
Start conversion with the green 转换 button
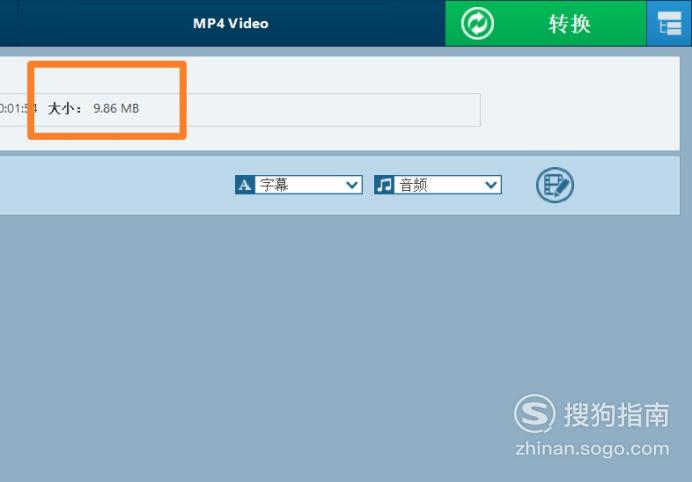545,23
